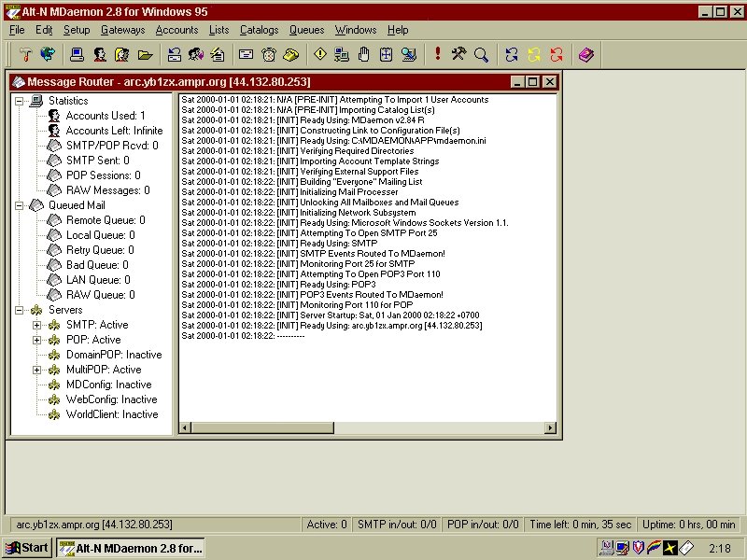The width and height of the screenshot is (747, 560).
Task: Select the MDConfig: Inactive tree item
Action: 108,385
